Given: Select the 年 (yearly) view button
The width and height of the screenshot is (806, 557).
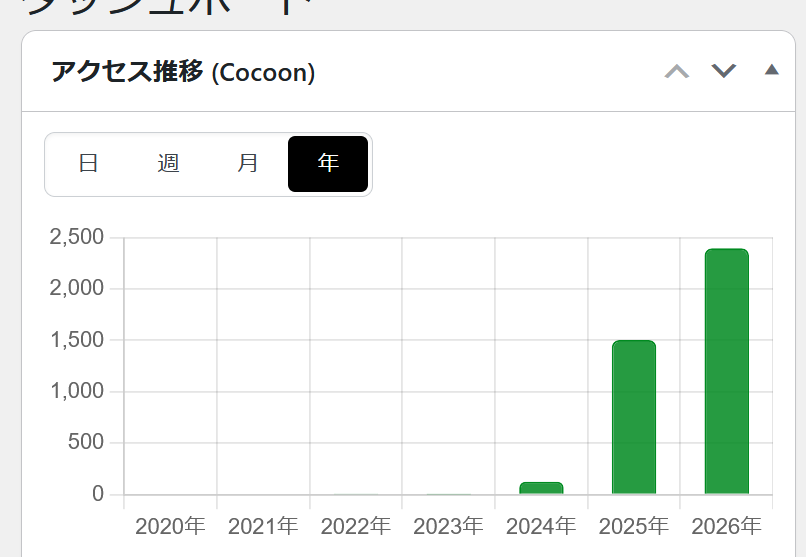Looking at the screenshot, I should pyautogui.click(x=328, y=164).
